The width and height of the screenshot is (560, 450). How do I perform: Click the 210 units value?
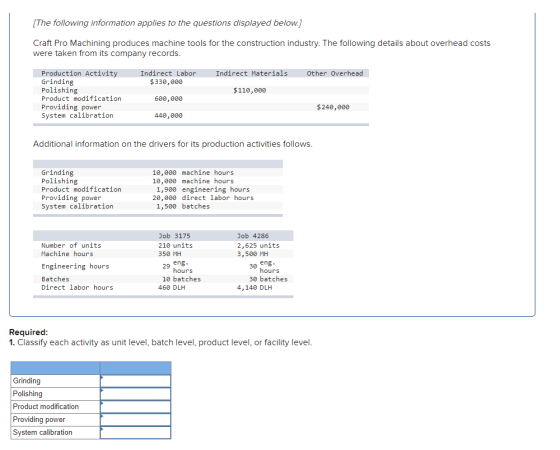[176, 246]
